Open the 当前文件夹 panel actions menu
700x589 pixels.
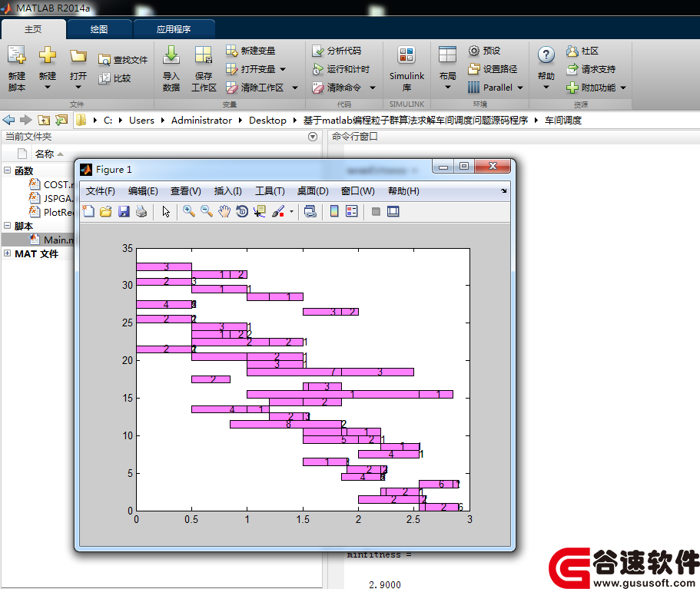[x=313, y=137]
